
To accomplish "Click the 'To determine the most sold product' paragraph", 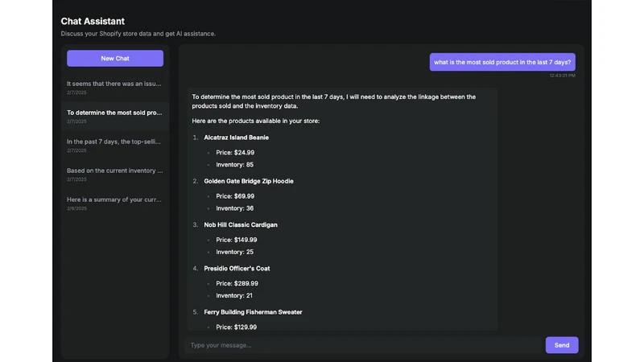I will coord(333,101).
